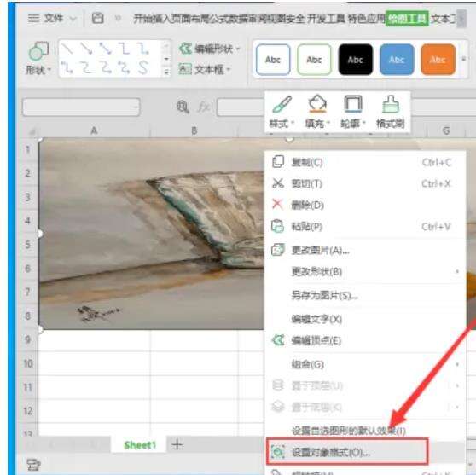Select the Sheet1 tab
The width and height of the screenshot is (476, 475).
point(140,445)
